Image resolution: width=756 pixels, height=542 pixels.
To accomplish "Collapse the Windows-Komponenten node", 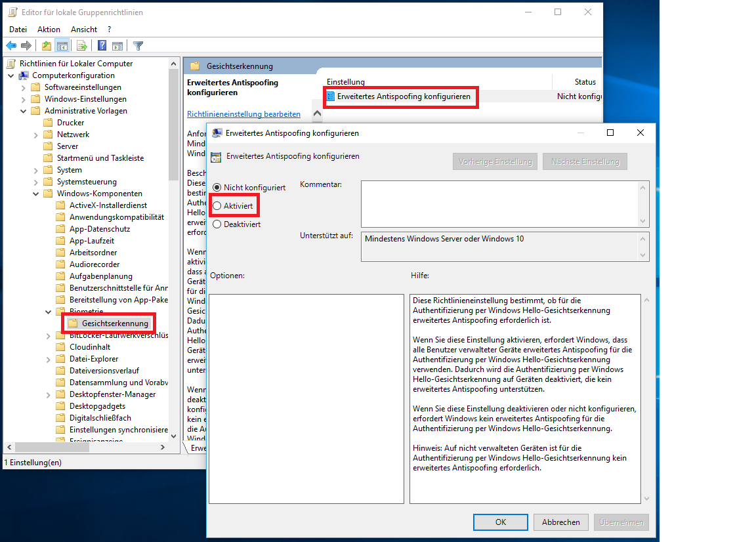I will click(x=35, y=194).
